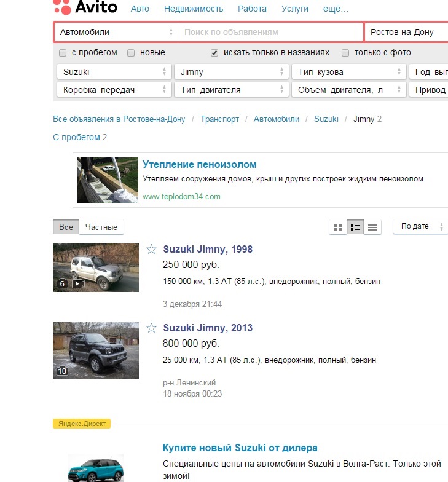Click the 10 photos badge on 2013 Jimny

(x=61, y=371)
